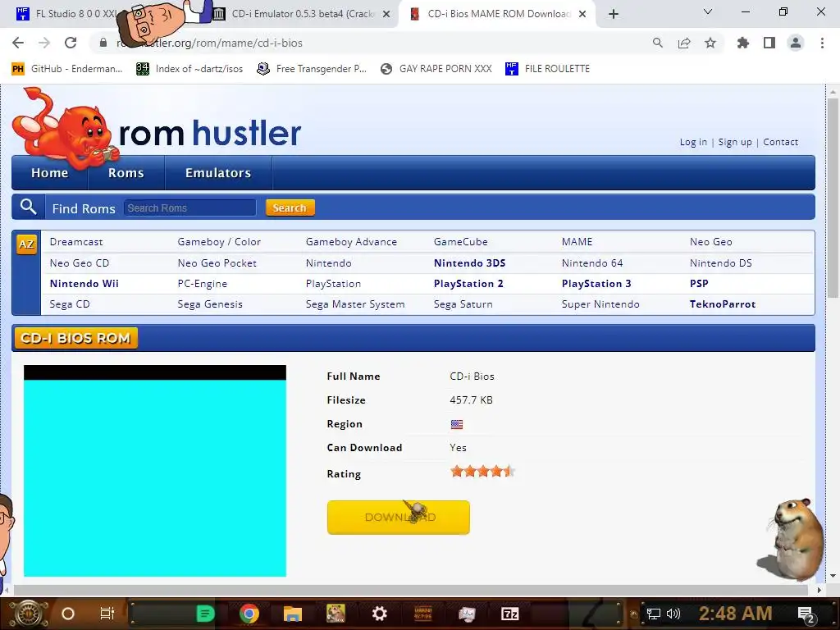This screenshot has height=630, width=840.
Task: Click the star rating for this ROM
Action: (482, 472)
